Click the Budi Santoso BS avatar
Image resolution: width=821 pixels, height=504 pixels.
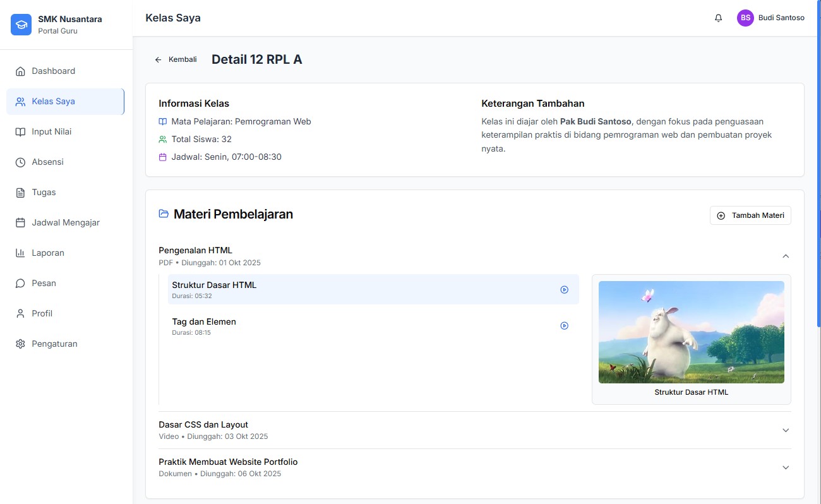[x=745, y=18]
